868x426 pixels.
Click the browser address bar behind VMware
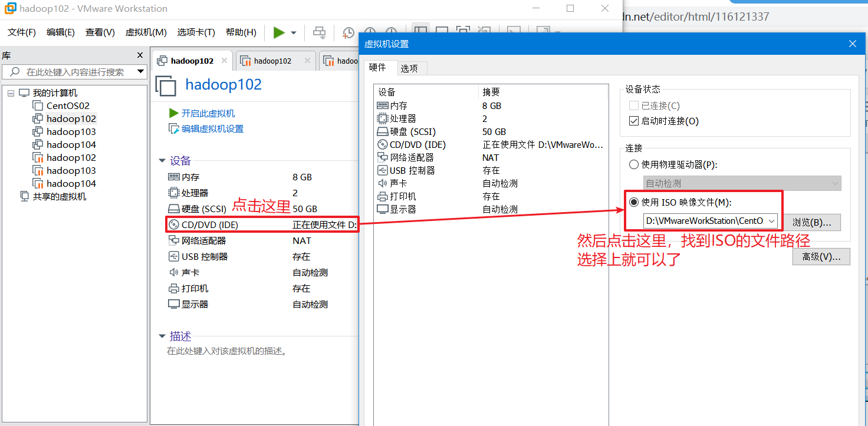click(x=743, y=16)
